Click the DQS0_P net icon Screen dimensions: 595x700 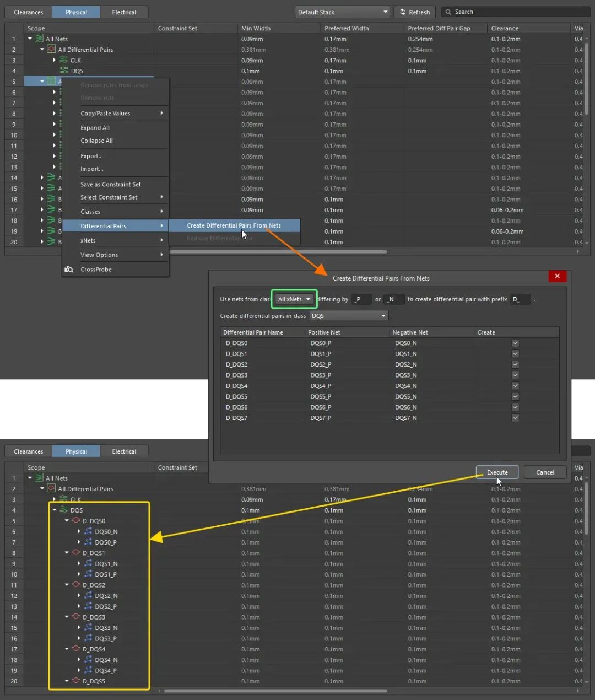coord(88,542)
